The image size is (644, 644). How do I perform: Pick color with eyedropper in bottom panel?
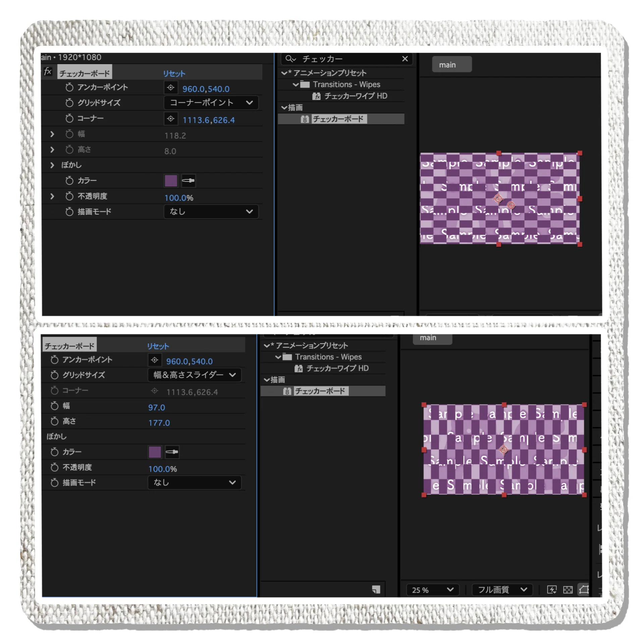(x=172, y=451)
